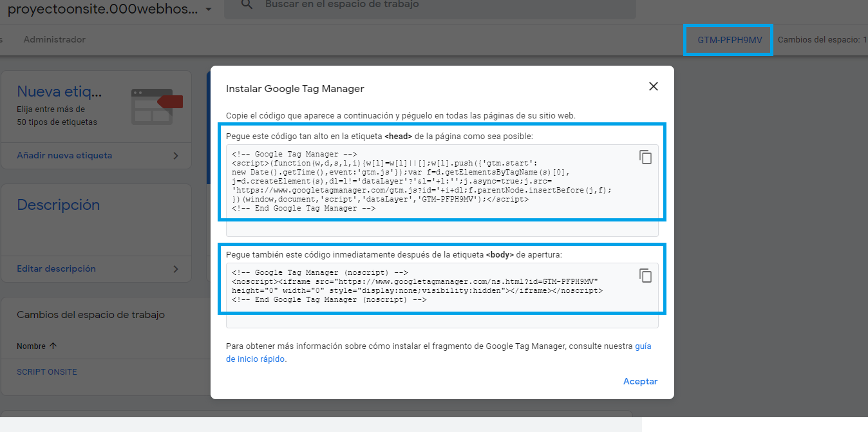Expand the Editar descripción chevron
Image resolution: width=868 pixels, height=432 pixels.
click(x=176, y=269)
